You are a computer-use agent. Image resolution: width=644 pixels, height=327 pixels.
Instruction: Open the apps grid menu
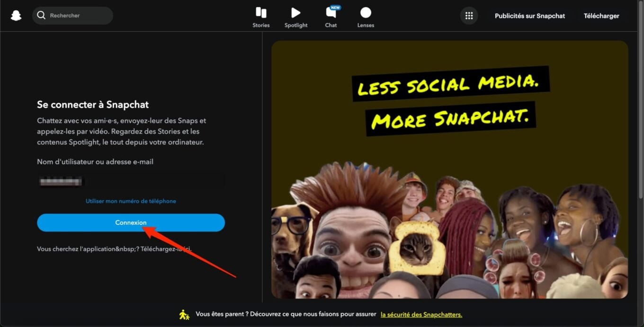click(x=469, y=16)
